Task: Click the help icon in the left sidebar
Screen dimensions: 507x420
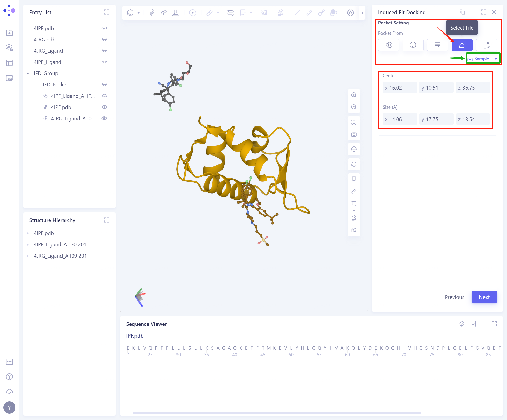Action: pos(9,377)
